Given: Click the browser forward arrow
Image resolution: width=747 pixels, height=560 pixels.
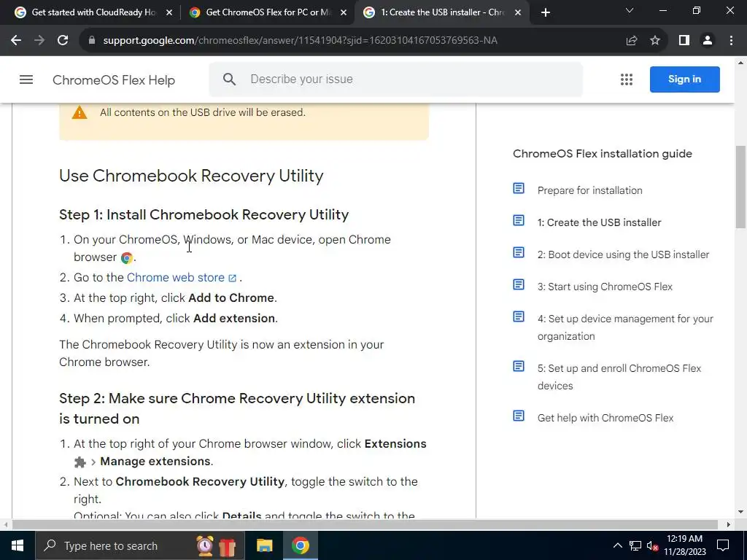Looking at the screenshot, I should coord(39,41).
